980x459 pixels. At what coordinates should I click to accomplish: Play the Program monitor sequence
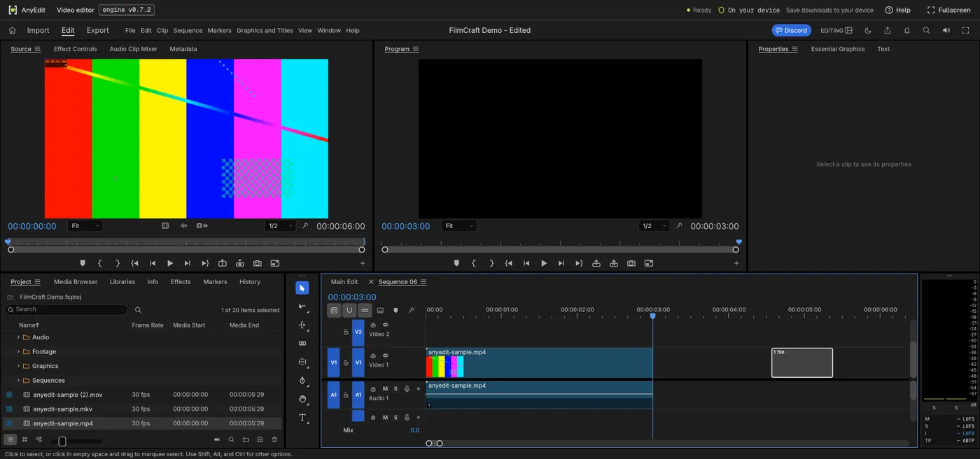(x=544, y=263)
